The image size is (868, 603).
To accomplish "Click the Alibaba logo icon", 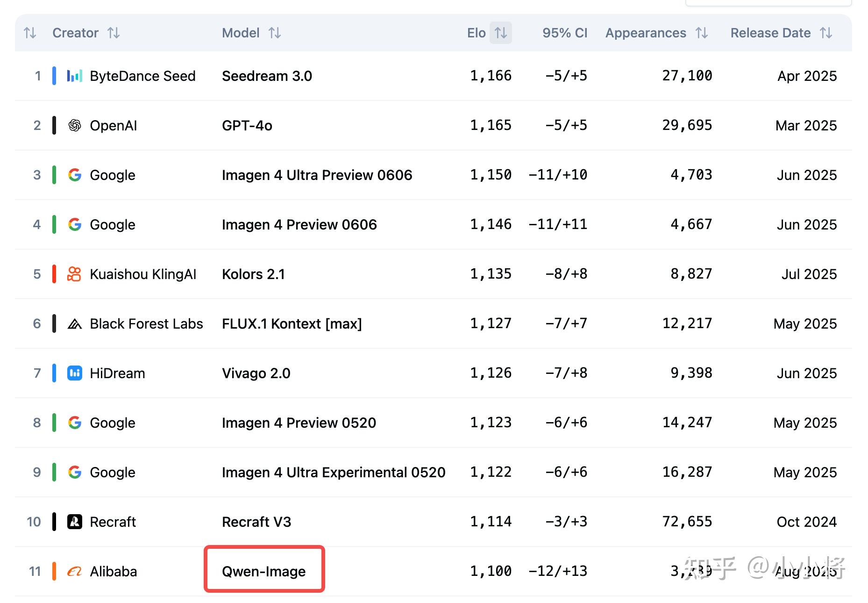I will point(75,571).
